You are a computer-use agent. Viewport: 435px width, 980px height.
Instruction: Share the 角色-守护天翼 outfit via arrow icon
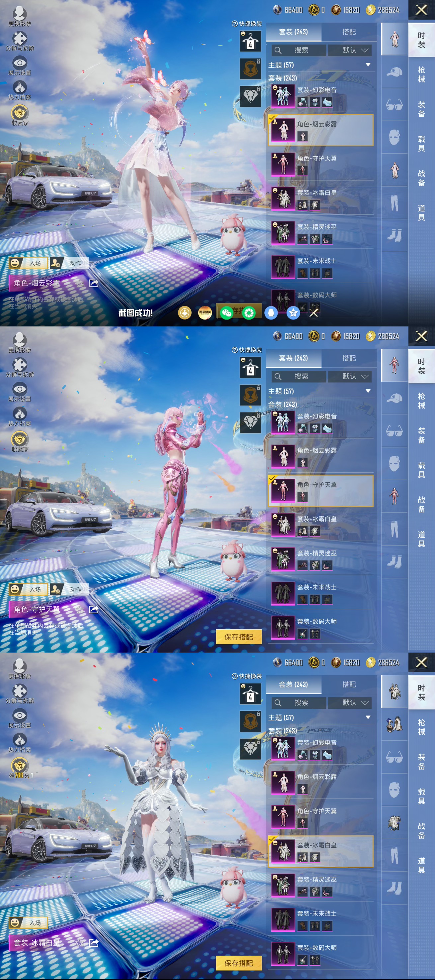pos(94,609)
